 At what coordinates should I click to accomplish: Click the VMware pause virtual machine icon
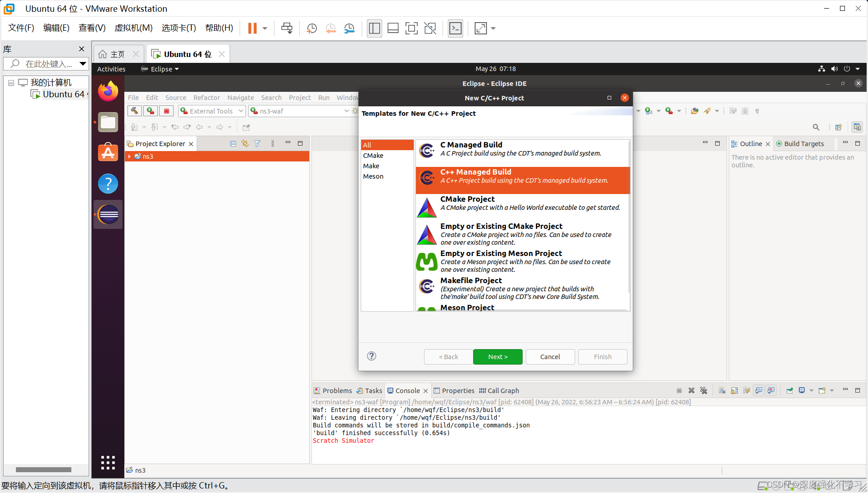pyautogui.click(x=252, y=28)
